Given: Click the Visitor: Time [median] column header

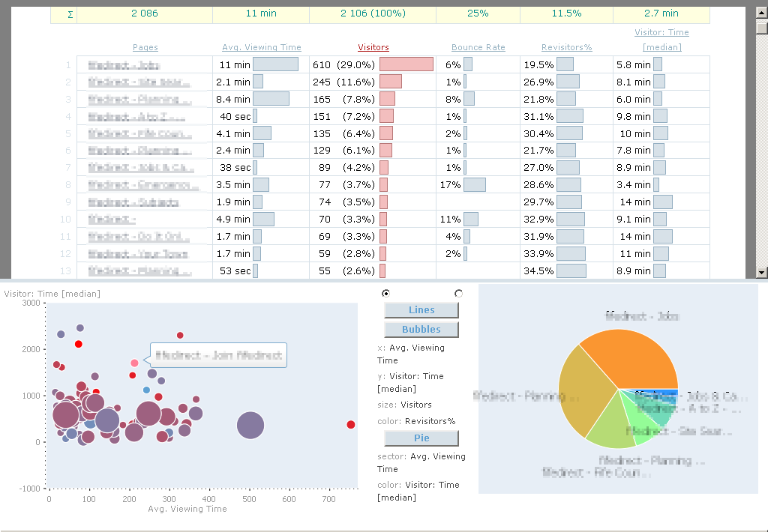Looking at the screenshot, I should [x=661, y=40].
